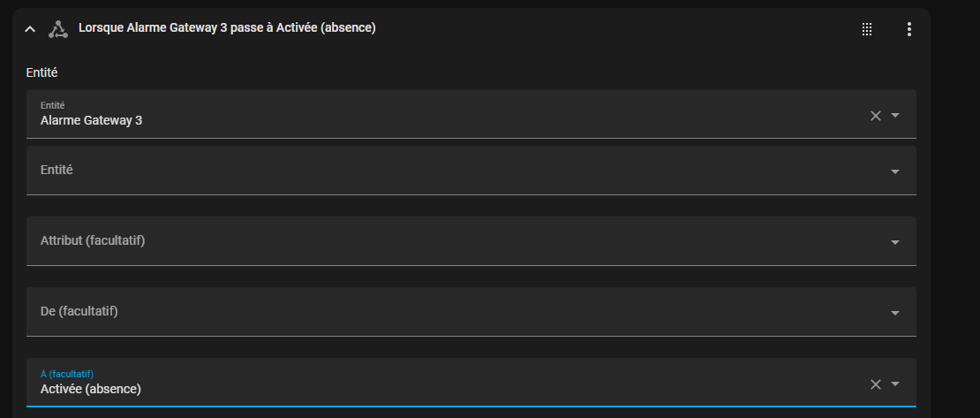Viewport: 980px width, 418px height.
Task: Expand the empty Entité dropdown arrow
Action: [x=895, y=171]
